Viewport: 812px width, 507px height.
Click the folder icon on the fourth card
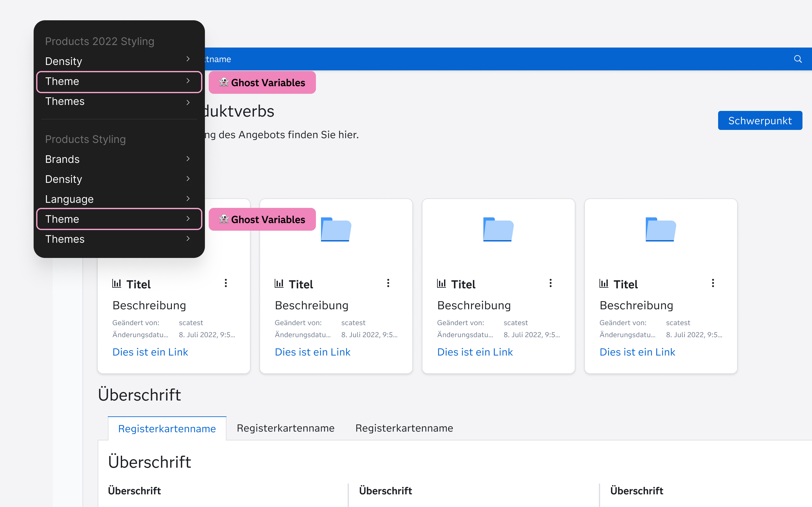click(660, 230)
